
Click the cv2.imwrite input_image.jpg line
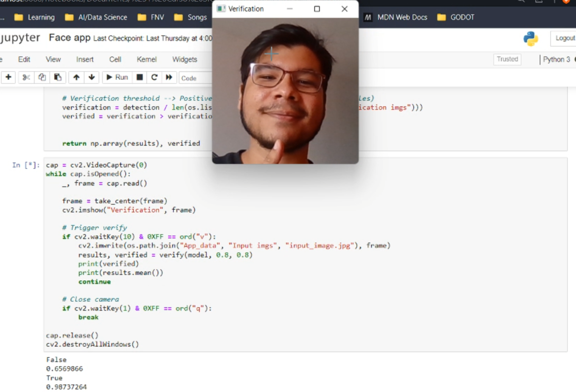pos(234,246)
